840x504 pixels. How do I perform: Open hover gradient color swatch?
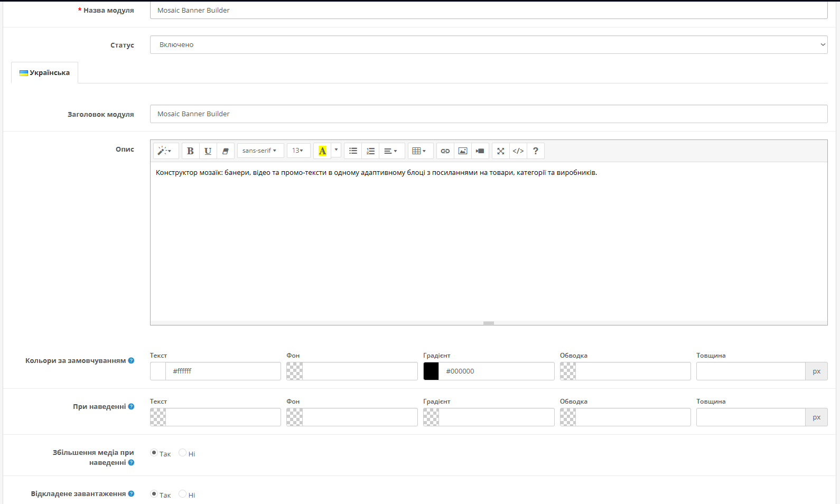431,417
